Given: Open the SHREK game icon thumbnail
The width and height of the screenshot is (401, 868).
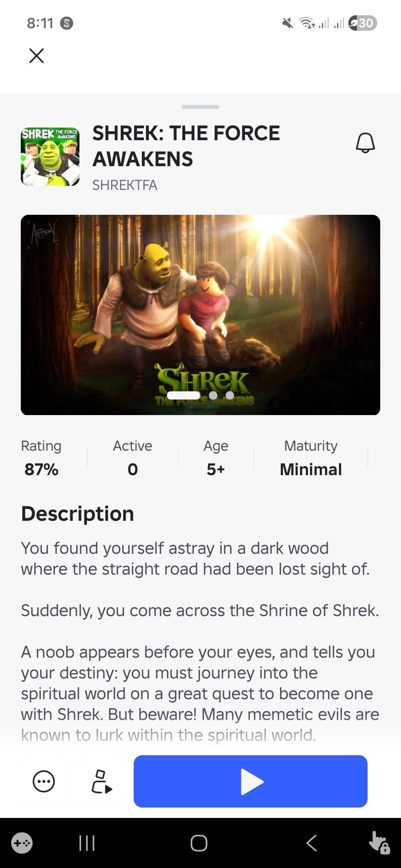Looking at the screenshot, I should pyautogui.click(x=50, y=157).
